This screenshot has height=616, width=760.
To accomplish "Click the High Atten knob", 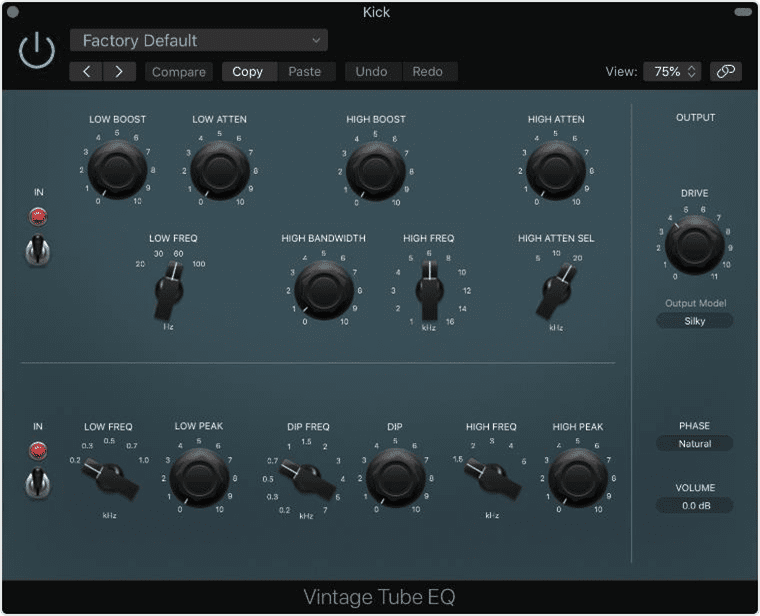I will point(556,171).
